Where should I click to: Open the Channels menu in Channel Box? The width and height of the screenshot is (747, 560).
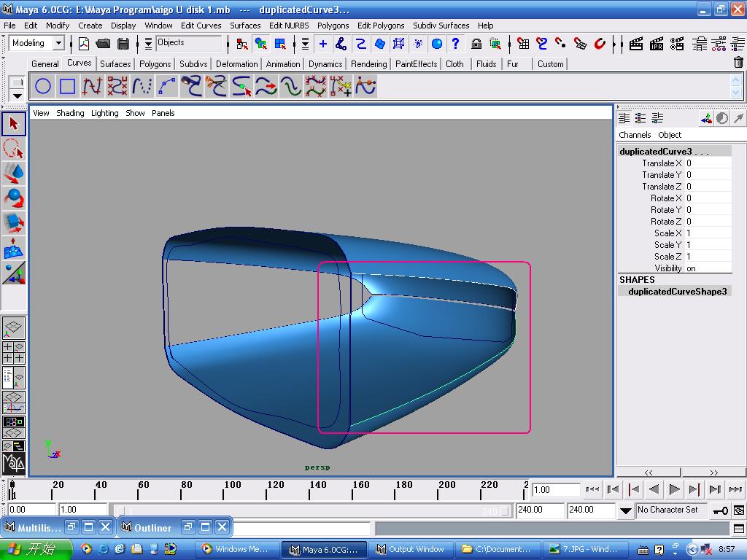(635, 135)
